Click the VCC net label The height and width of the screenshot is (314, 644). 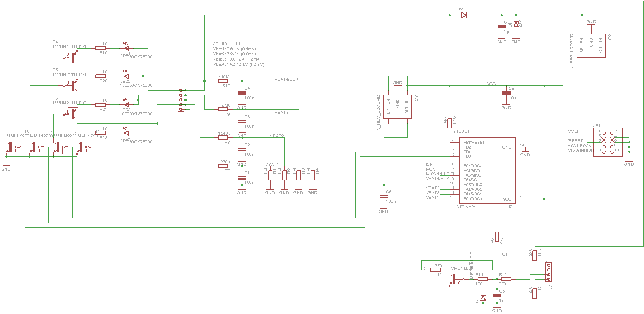(492, 84)
